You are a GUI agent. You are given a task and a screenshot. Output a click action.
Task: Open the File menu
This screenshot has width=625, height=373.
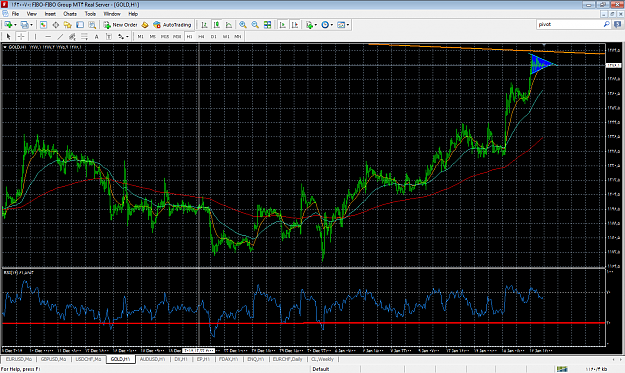click(x=15, y=14)
